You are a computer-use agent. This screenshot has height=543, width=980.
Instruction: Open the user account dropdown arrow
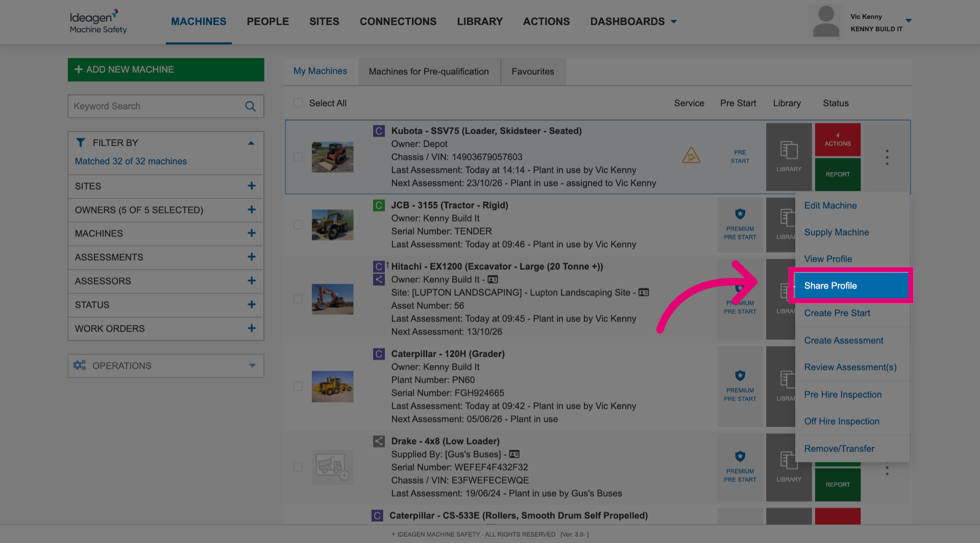[x=909, y=21]
